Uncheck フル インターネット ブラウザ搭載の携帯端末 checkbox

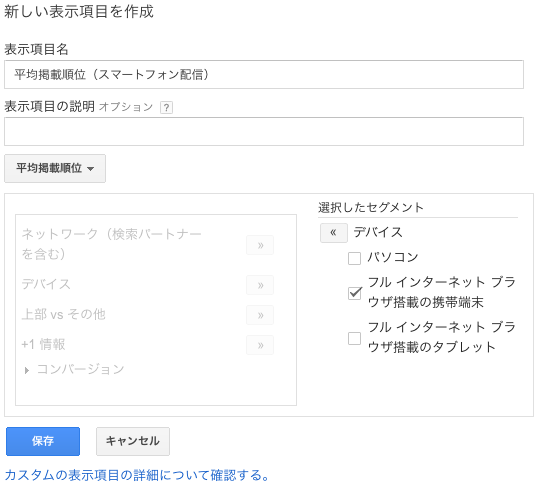tap(354, 293)
